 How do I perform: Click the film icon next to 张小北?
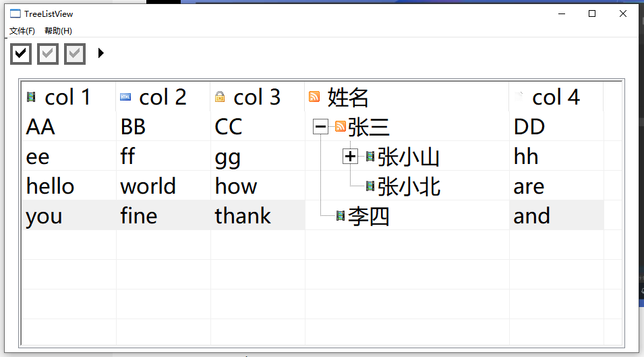[x=370, y=186]
